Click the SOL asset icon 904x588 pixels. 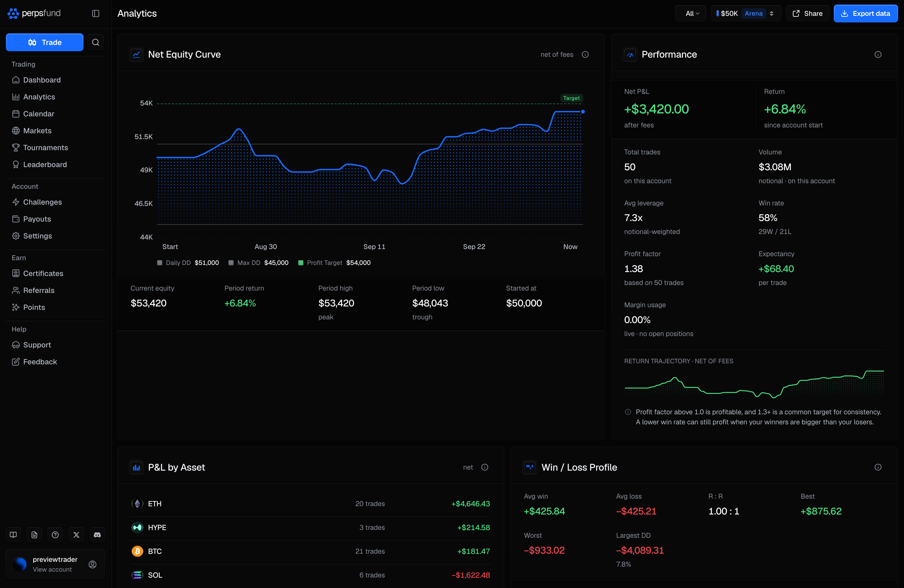pos(137,575)
